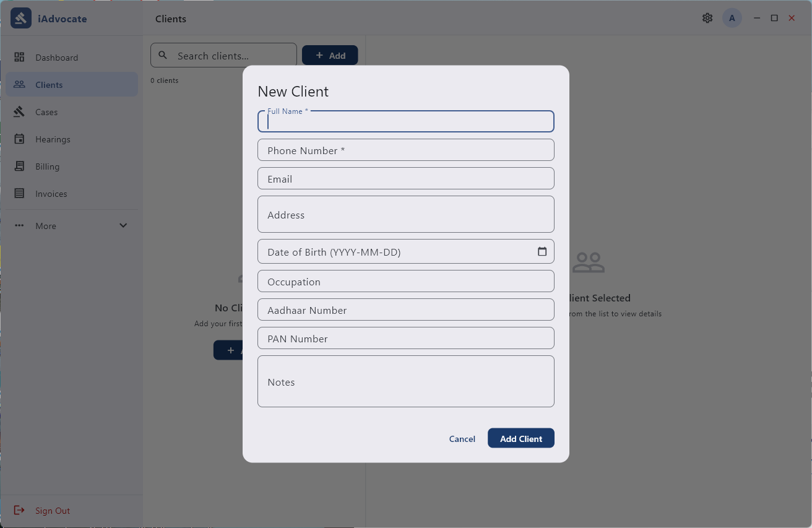The image size is (812, 528).
Task: Click the Notes text area
Action: pyautogui.click(x=406, y=381)
